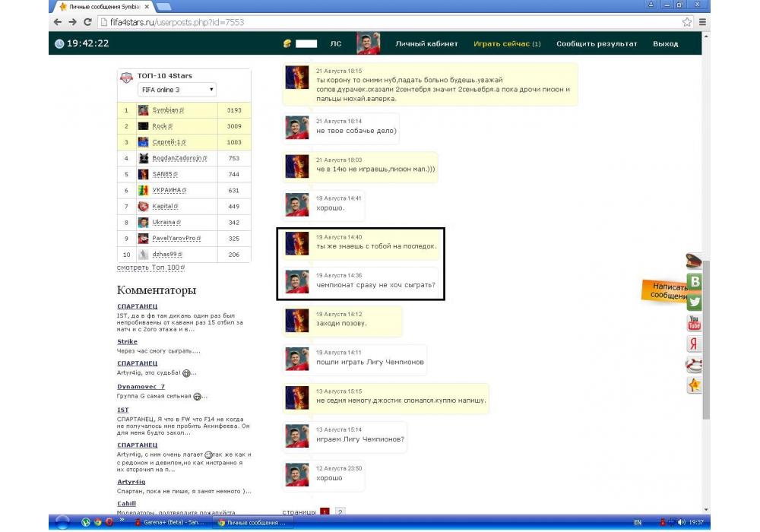Open Strike commentator link
Viewport: 760px width, 532px height.
click(x=127, y=341)
